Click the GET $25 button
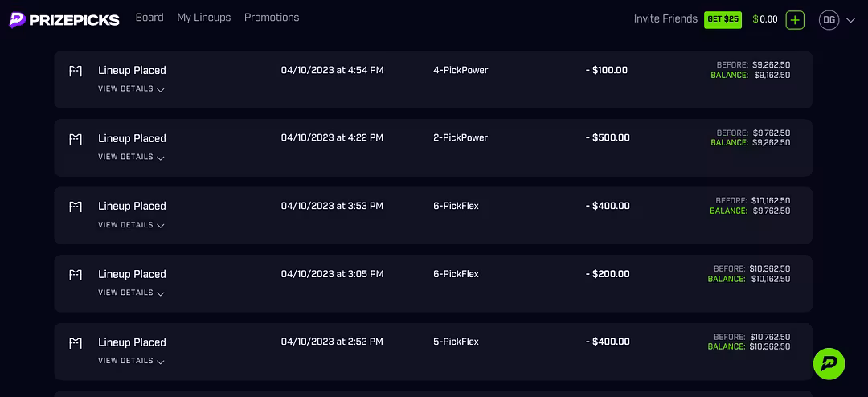 (723, 19)
